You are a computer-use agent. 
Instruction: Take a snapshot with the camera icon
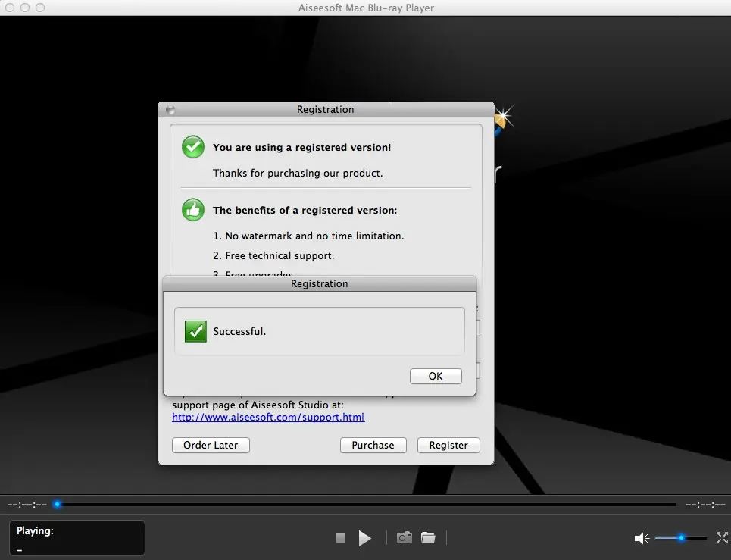405,537
